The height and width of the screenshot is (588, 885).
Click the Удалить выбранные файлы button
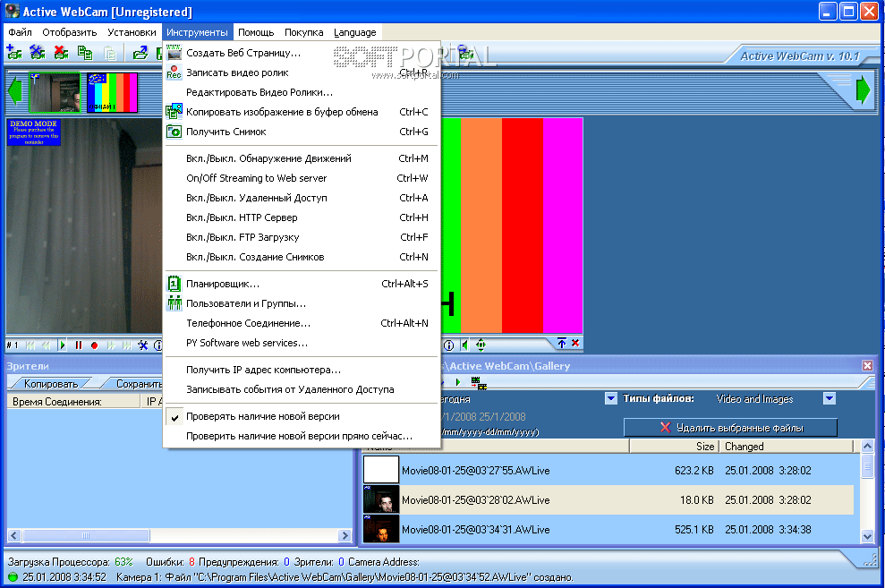click(x=730, y=428)
